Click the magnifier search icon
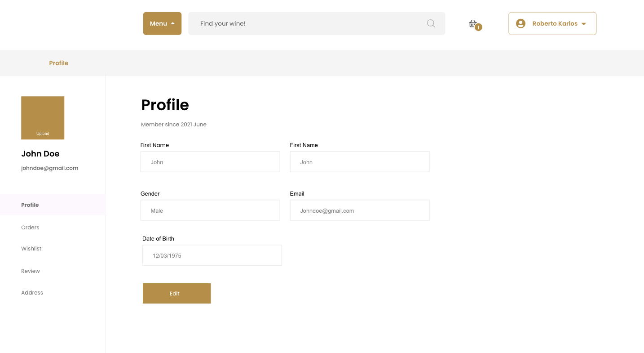The height and width of the screenshot is (353, 644). (x=431, y=23)
